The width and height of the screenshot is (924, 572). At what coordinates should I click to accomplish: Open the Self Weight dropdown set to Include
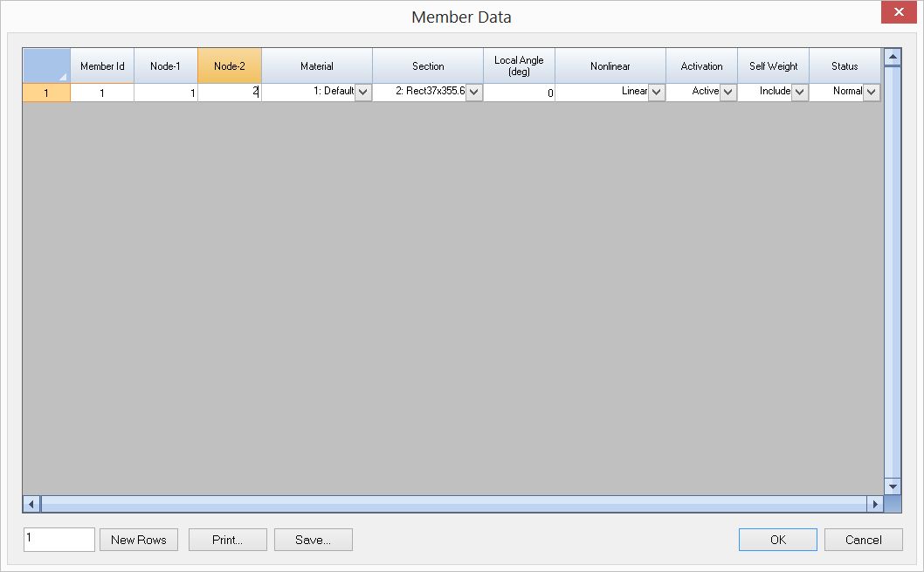pyautogui.click(x=800, y=92)
